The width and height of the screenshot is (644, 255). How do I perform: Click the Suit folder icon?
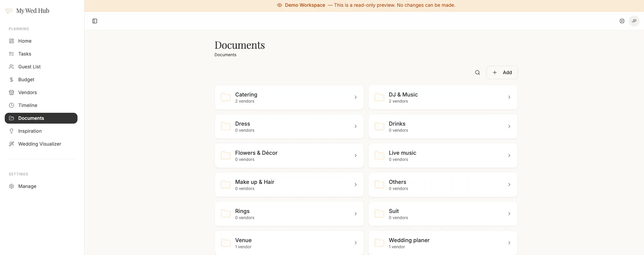click(379, 214)
